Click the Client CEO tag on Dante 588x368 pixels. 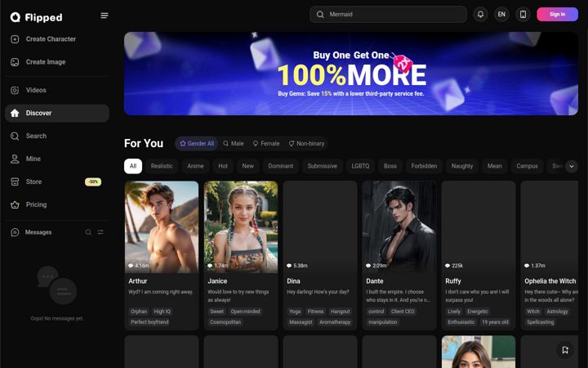pos(403,312)
